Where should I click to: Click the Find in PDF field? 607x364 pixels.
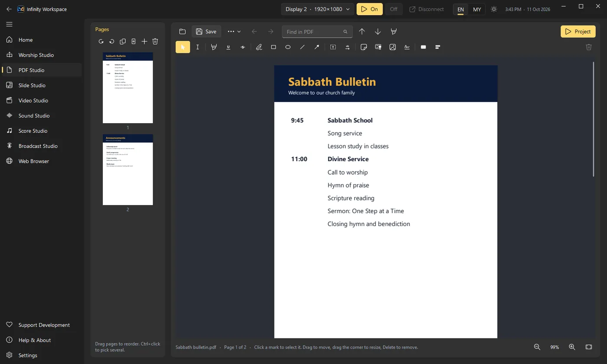pyautogui.click(x=317, y=32)
